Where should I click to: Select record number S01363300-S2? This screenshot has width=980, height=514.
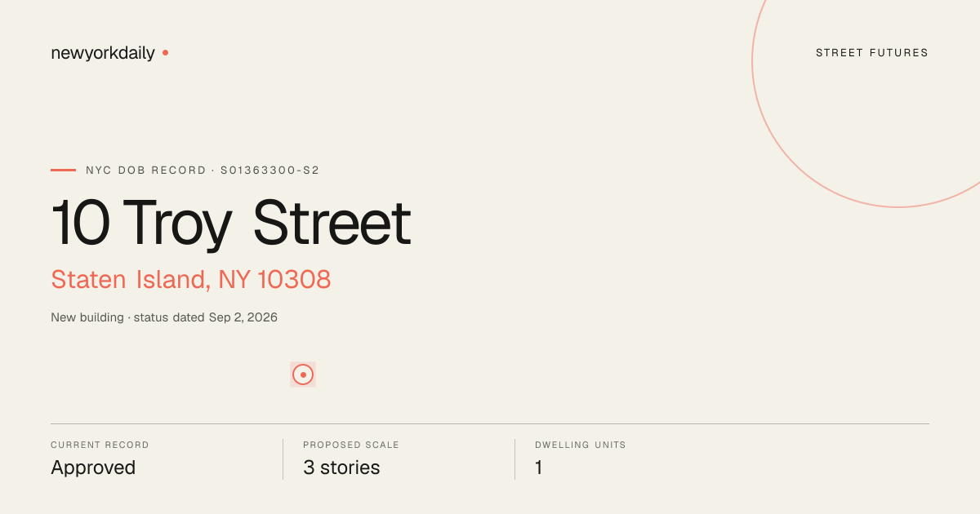pyautogui.click(x=269, y=171)
